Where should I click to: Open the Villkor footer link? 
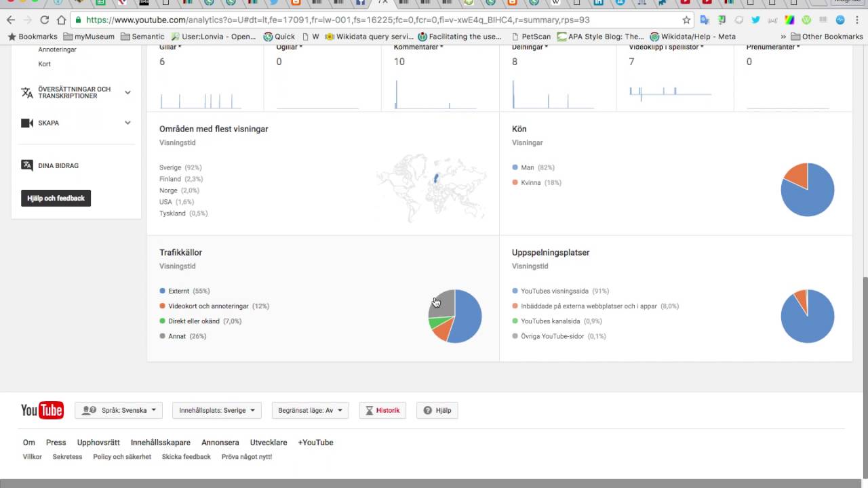[x=33, y=457]
